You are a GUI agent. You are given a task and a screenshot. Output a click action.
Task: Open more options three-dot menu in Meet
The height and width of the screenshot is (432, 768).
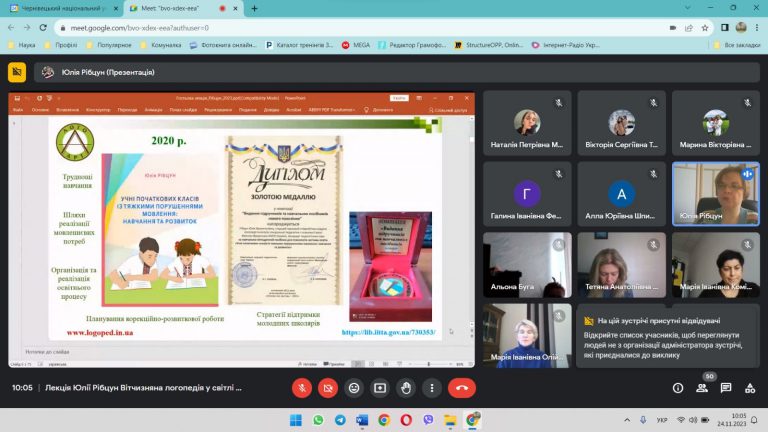pyautogui.click(x=432, y=388)
